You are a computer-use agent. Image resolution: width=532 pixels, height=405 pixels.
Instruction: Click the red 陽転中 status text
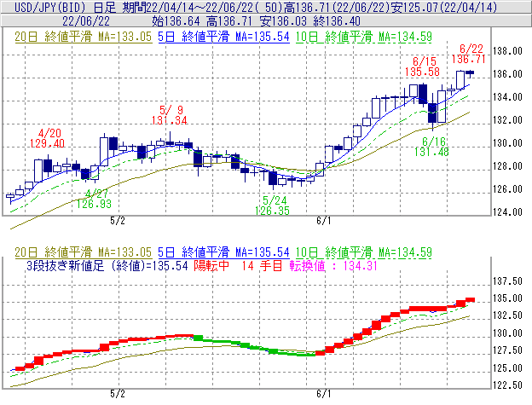click(211, 265)
